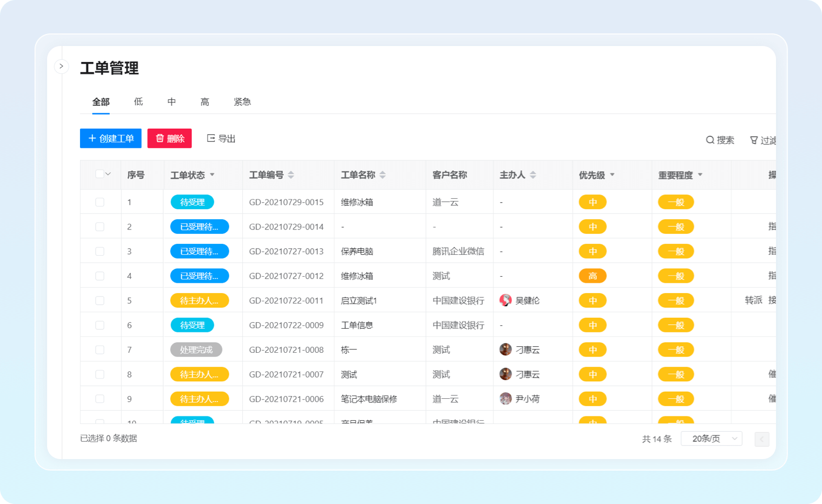Click the search magnifier icon
The width and height of the screenshot is (822, 504).
pos(710,140)
